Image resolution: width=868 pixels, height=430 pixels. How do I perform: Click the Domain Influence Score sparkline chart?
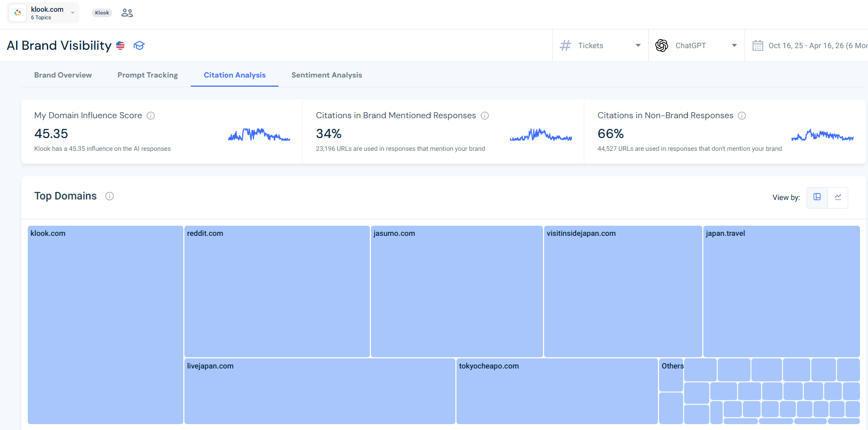[x=259, y=134]
